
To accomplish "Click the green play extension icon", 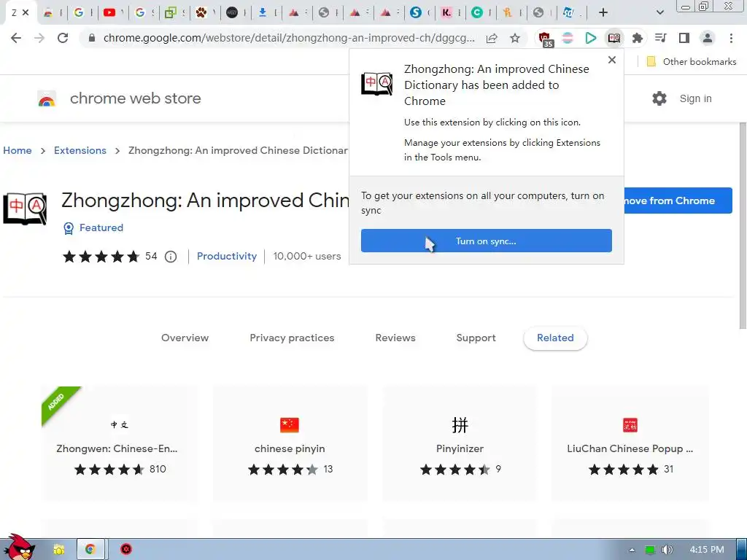I will coord(591,38).
